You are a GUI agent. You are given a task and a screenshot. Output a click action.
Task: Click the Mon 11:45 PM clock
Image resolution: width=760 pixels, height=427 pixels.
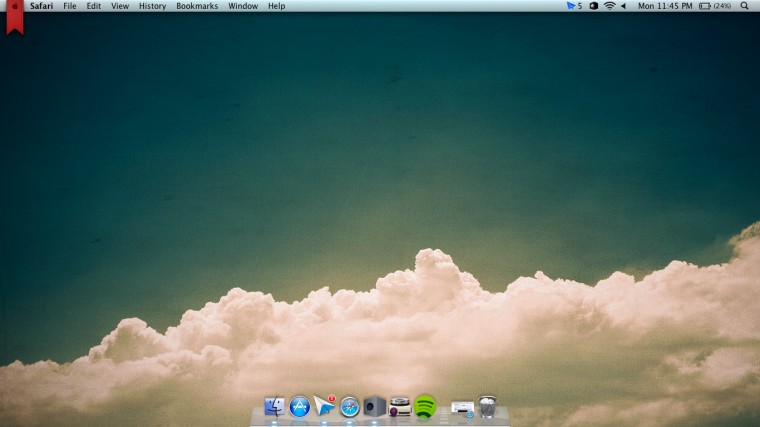pos(665,6)
